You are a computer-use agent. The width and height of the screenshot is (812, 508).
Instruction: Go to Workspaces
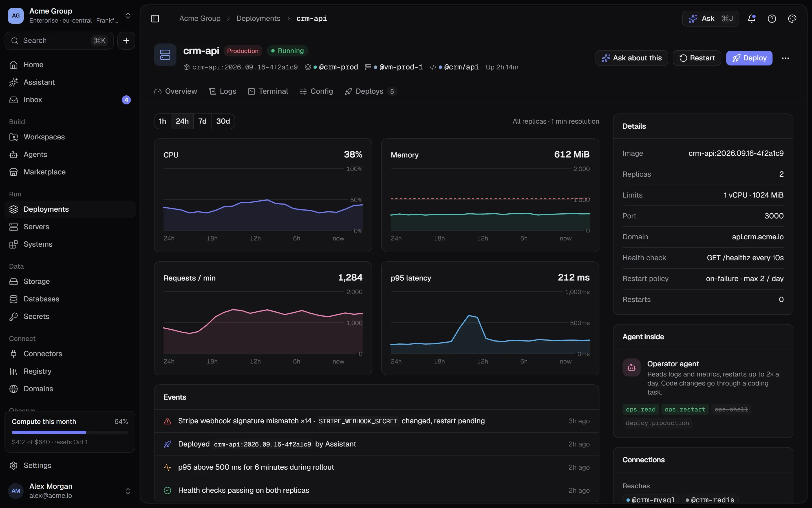click(x=70, y=137)
